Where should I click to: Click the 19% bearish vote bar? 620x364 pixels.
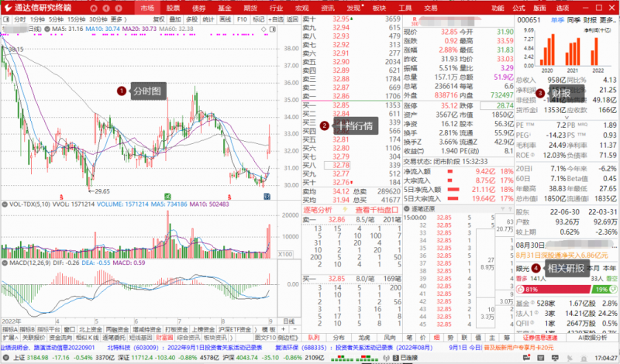(604, 290)
